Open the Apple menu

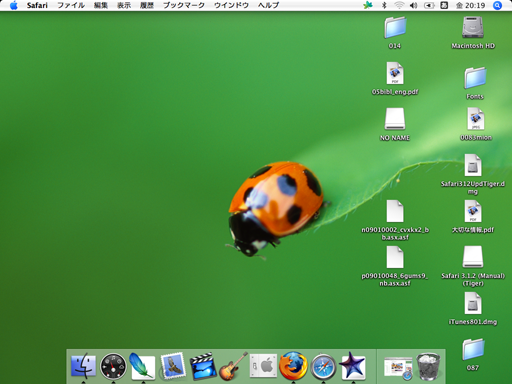coord(14,5)
